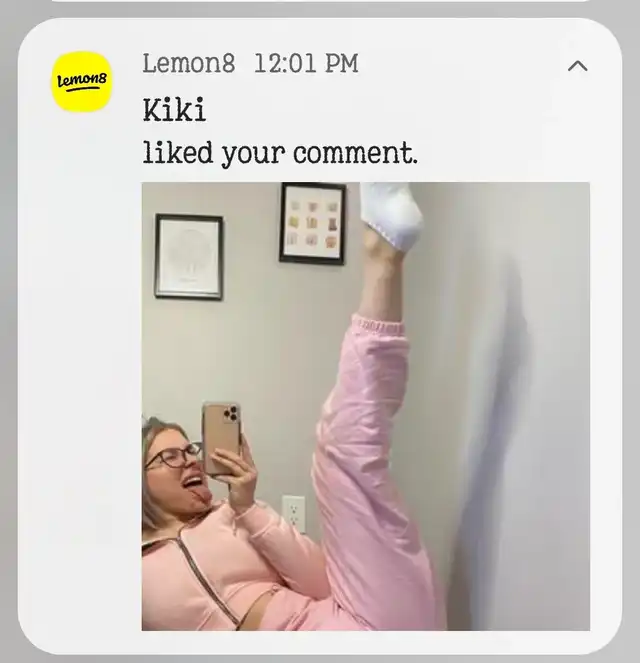Tap the gray backdrop outside the card
The height and width of the screenshot is (663, 640).
click(8, 338)
